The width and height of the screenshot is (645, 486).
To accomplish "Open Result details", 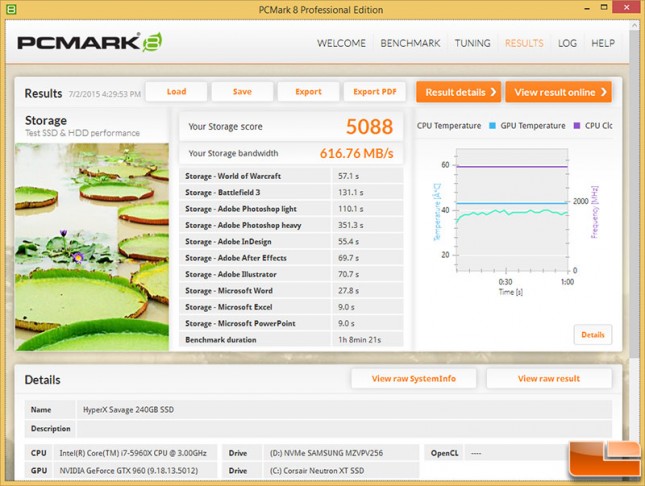I will 458,92.
